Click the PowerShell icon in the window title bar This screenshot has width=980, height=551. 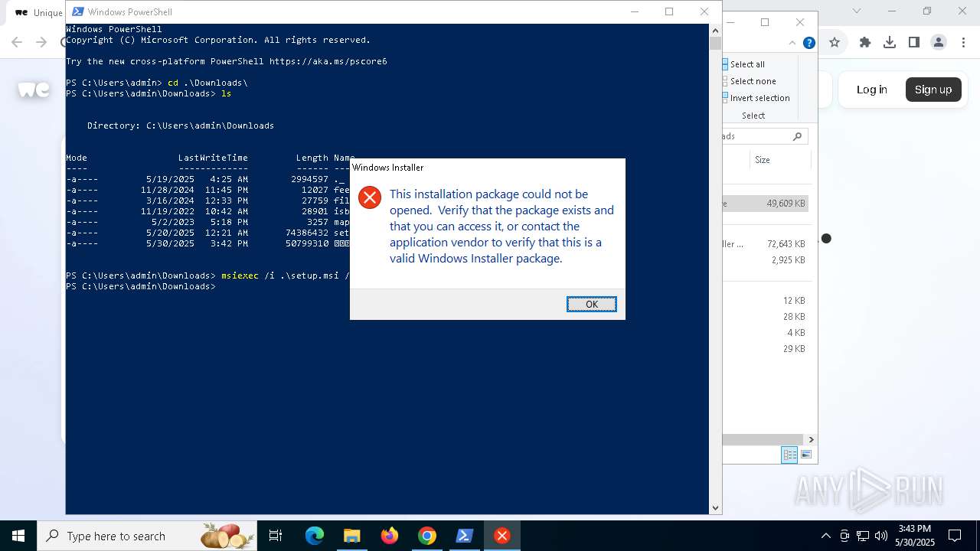[77, 11]
